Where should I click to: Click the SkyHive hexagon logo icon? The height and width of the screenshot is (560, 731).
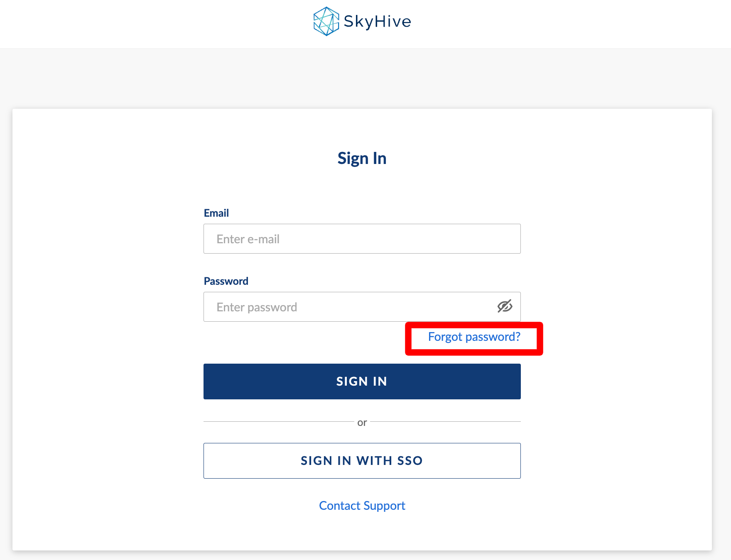click(326, 21)
